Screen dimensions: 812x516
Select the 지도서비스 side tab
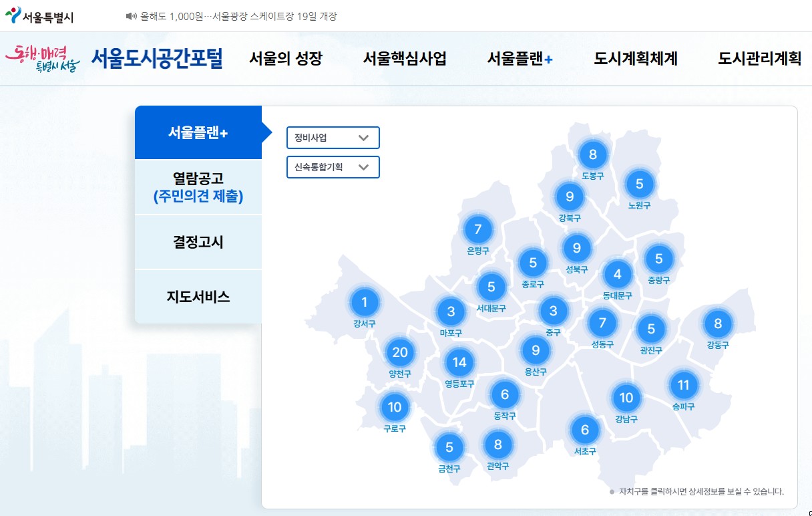click(198, 297)
